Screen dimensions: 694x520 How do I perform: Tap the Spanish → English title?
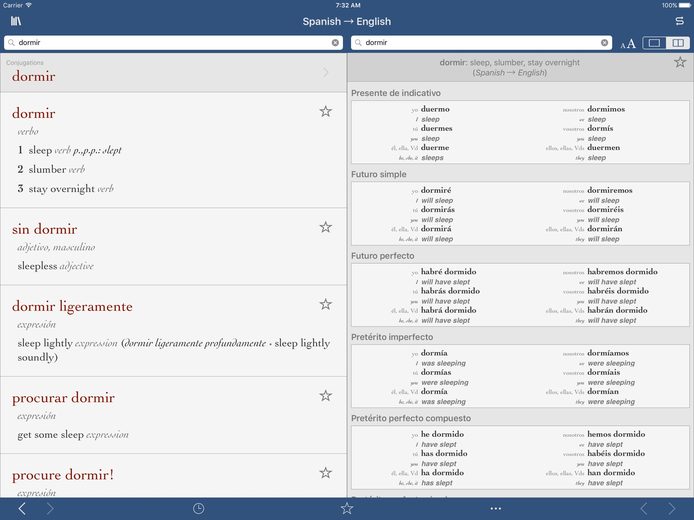(347, 21)
